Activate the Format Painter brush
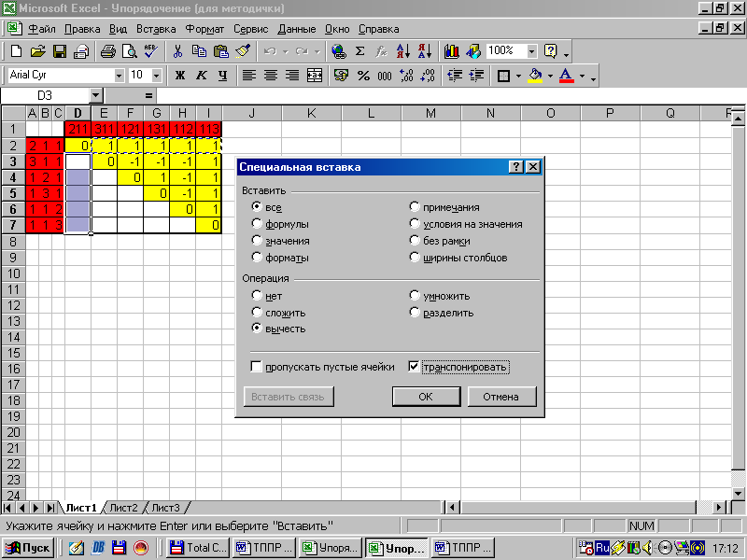This screenshot has height=560, width=747. coord(243,51)
